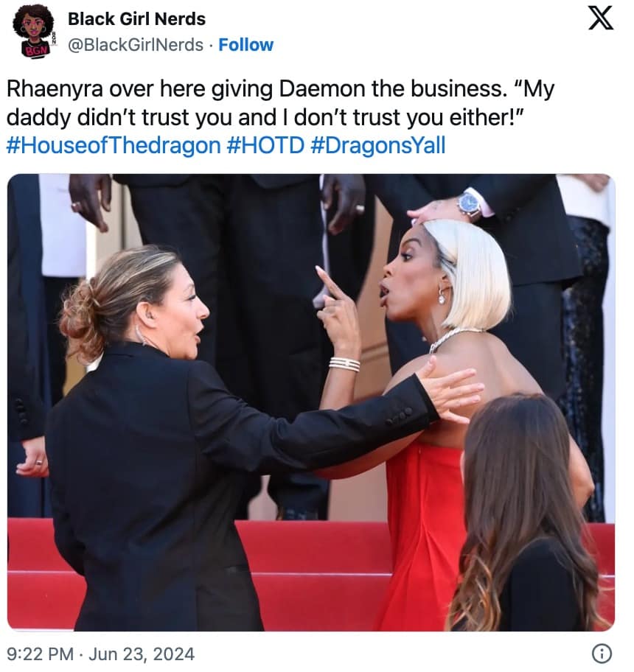Click the Jun 23, 2024 date
Image resolution: width=634 pixels, height=672 pixels.
(x=142, y=654)
